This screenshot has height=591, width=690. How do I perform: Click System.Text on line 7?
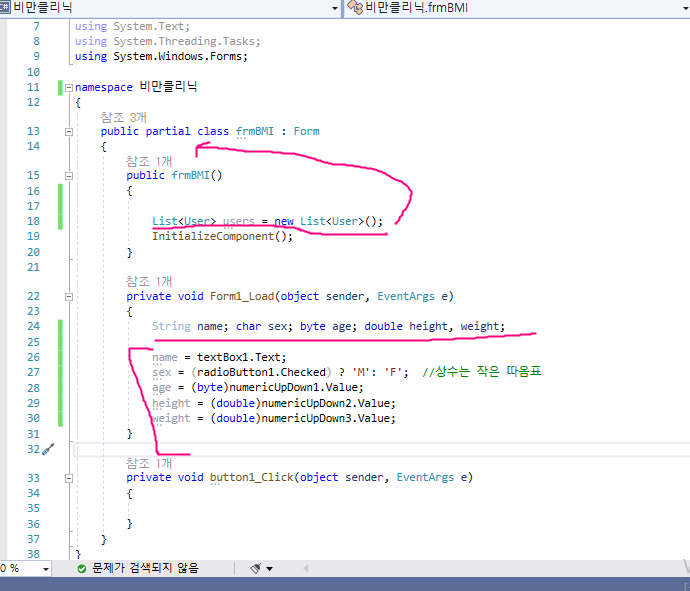[149, 26]
